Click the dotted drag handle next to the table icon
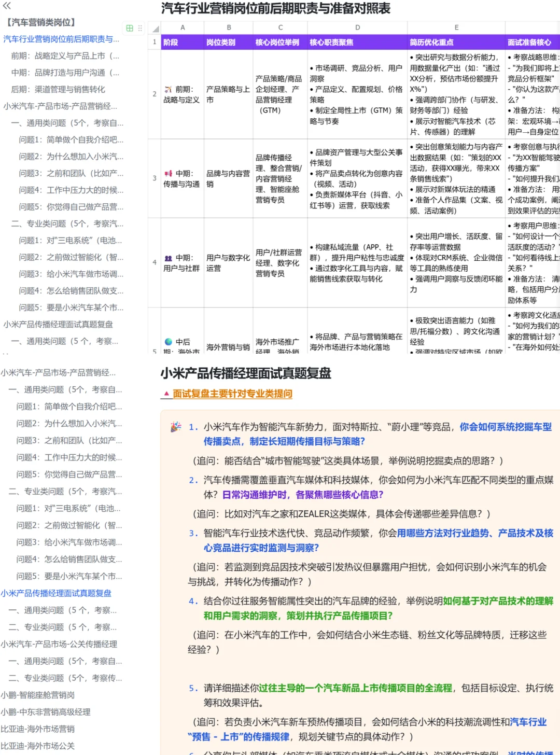Viewport: 560px width, 755px height. pyautogui.click(x=140, y=28)
